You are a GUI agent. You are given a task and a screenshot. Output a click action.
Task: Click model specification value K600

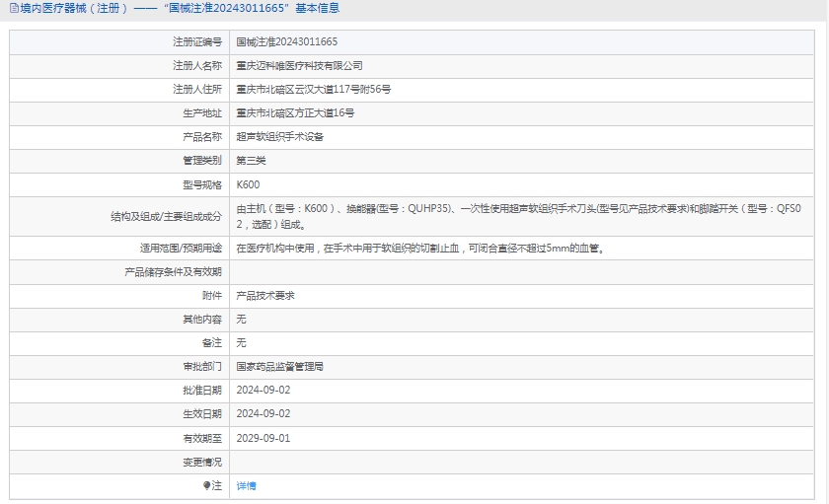tap(248, 184)
